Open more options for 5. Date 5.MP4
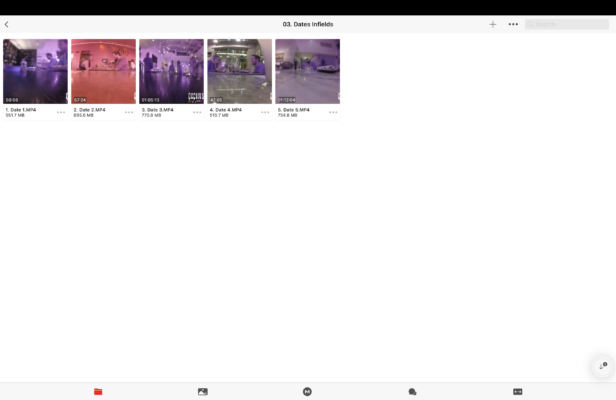Viewport: 616px width, 400px height. coord(333,112)
